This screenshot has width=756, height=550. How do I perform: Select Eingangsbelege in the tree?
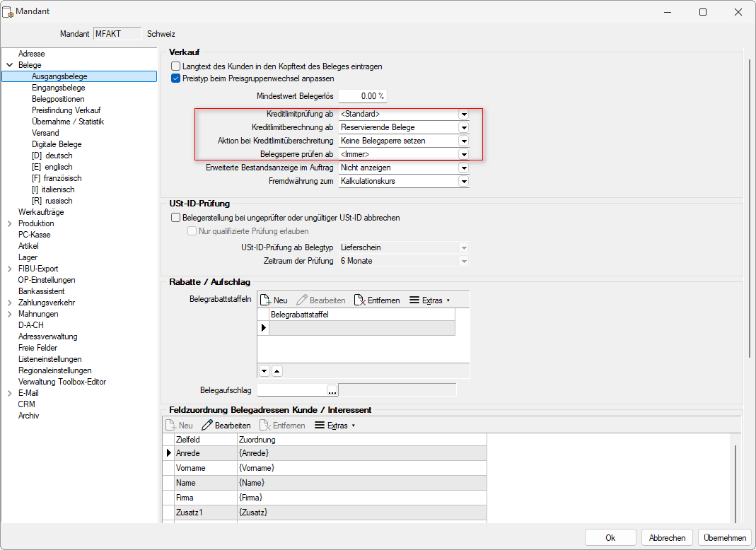tap(58, 88)
